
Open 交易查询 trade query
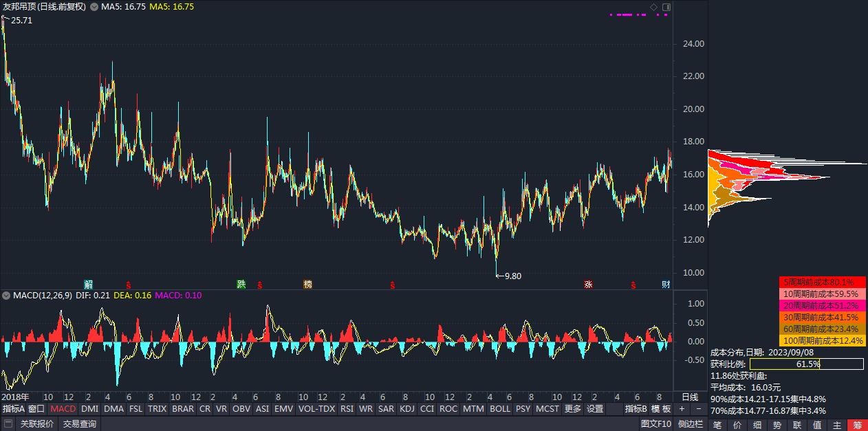(80, 424)
